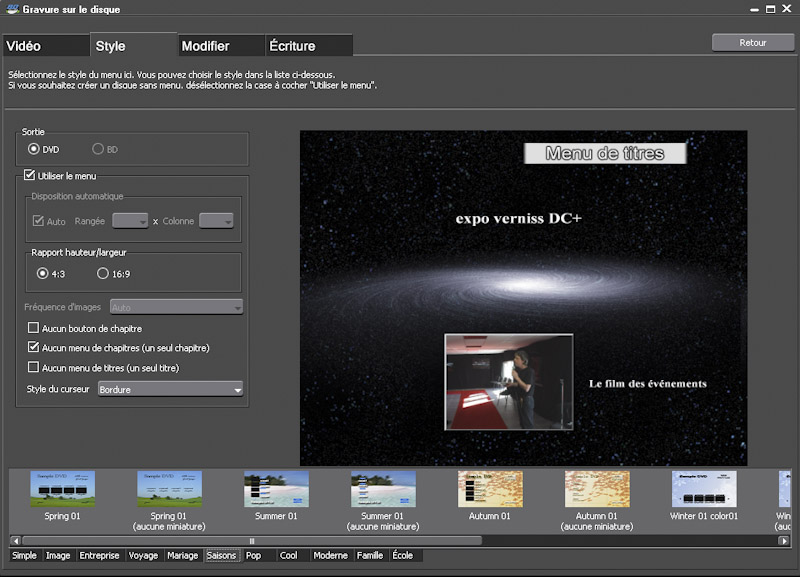
Task: Choose the Autumn 01 style thumbnail
Action: pyautogui.click(x=490, y=490)
